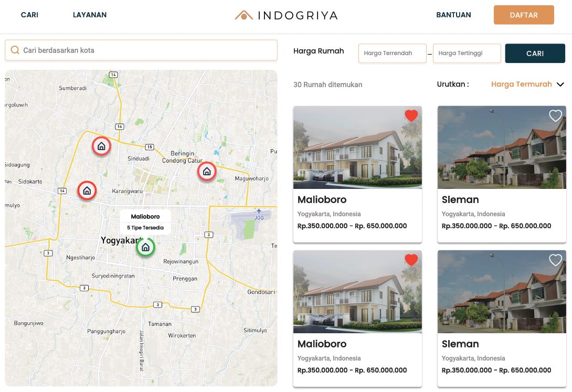572x392 pixels.
Task: Expand the sort chevron next to Harga Termurah
Action: coord(560,84)
